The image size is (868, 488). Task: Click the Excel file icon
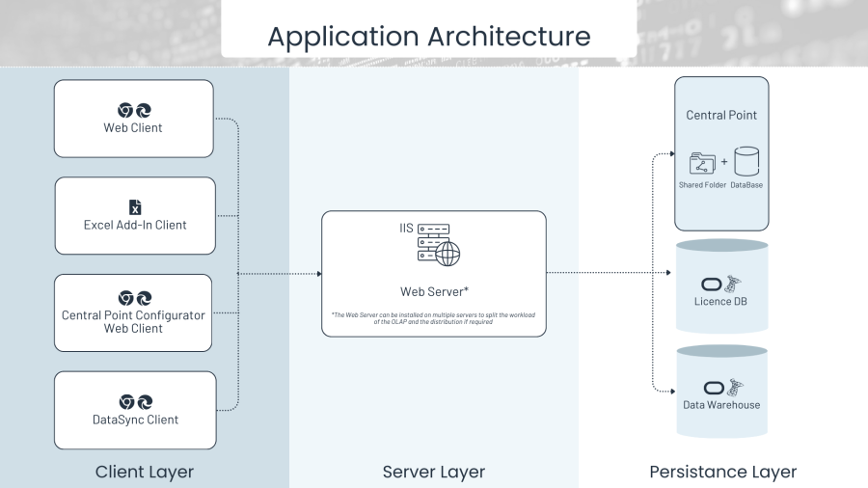pos(135,207)
